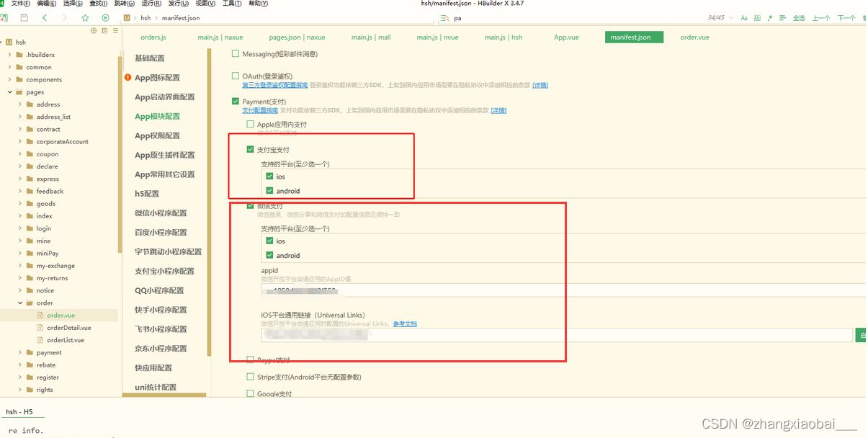The height and width of the screenshot is (438, 868).
Task: Check the Apple应用内支付 checkbox
Action: click(251, 125)
